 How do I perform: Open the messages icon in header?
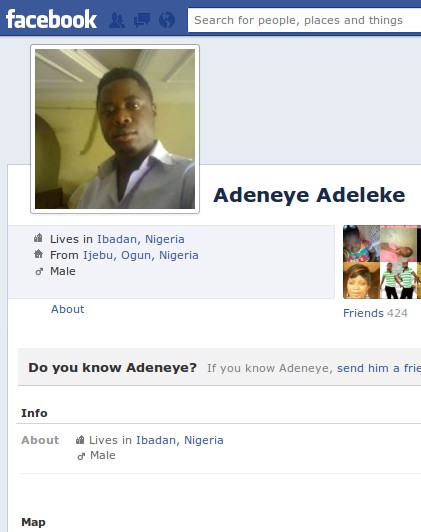tap(142, 20)
